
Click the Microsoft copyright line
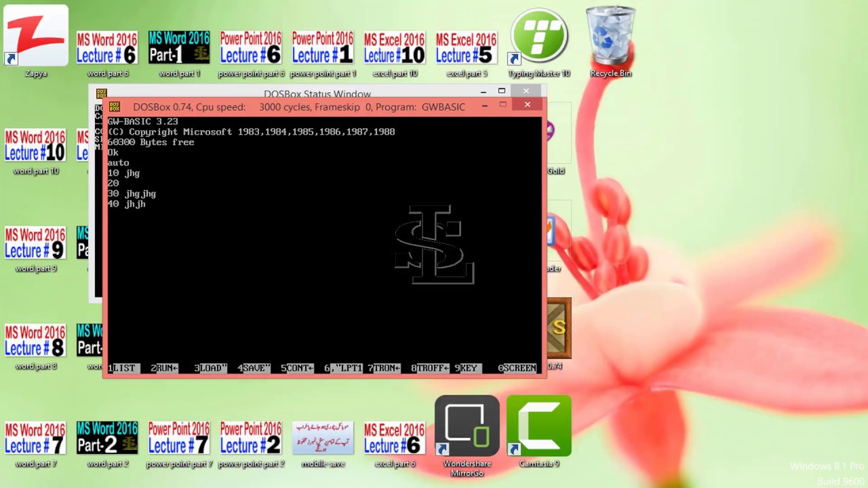[251, 132]
